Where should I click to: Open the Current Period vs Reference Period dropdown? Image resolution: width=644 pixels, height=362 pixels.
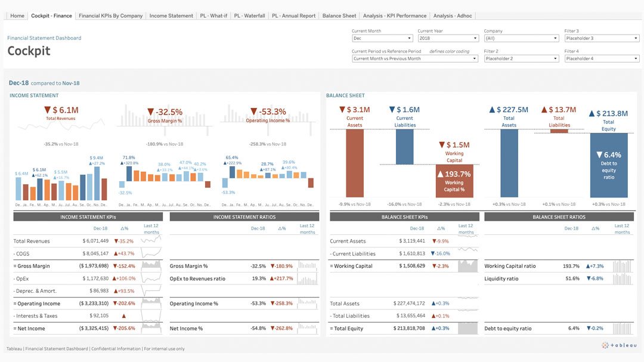[414, 58]
